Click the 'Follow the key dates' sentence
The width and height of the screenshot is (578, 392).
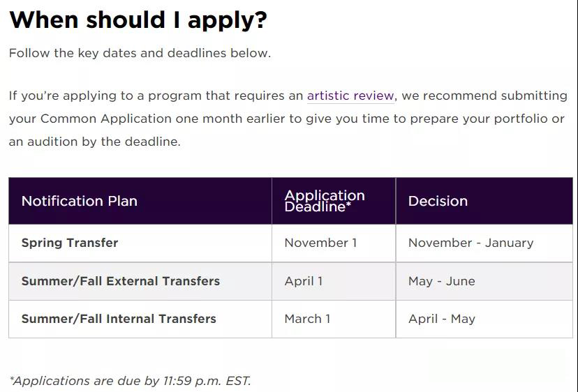coord(140,53)
